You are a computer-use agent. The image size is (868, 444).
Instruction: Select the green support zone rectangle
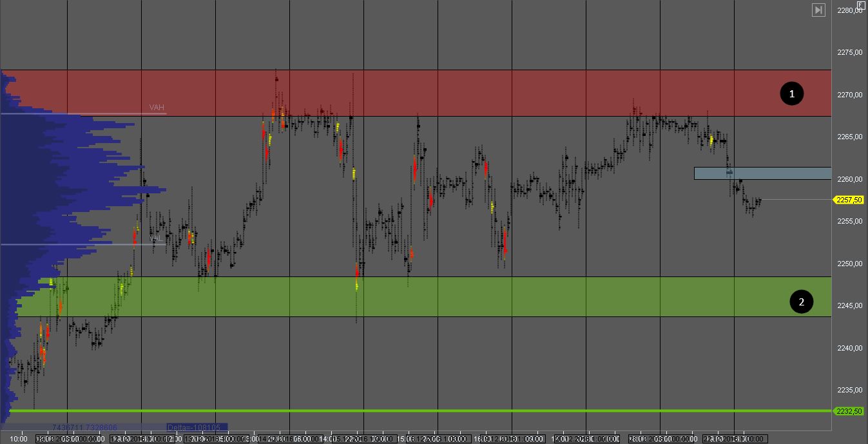click(451, 296)
